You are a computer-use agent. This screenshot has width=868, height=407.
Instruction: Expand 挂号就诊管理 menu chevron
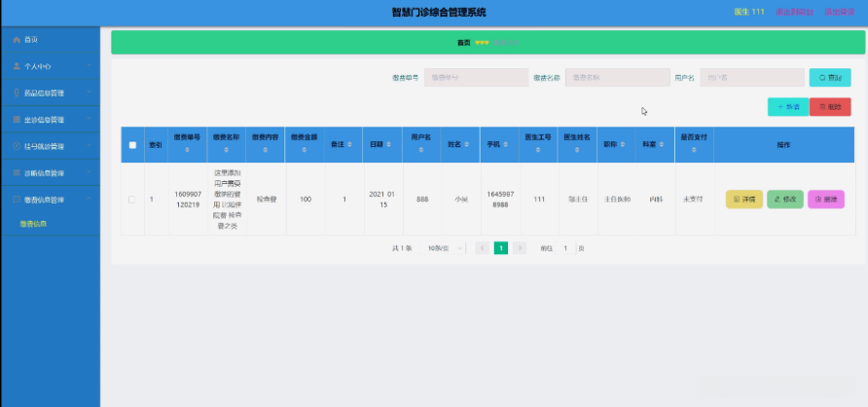coord(90,146)
